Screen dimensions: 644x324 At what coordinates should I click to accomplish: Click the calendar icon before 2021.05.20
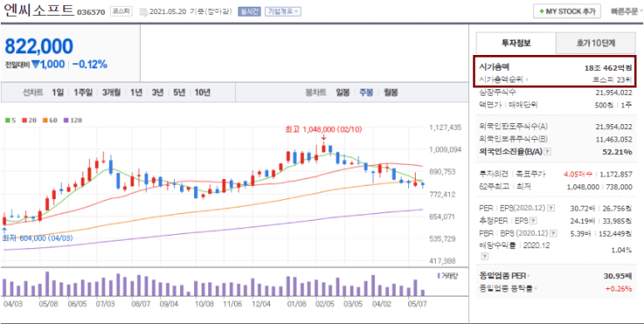click(143, 12)
